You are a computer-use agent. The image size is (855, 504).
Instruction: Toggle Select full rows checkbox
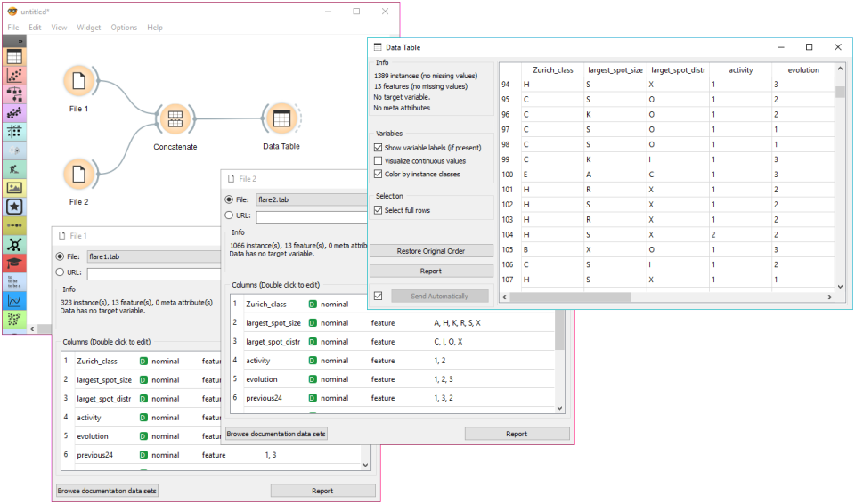[x=378, y=210]
